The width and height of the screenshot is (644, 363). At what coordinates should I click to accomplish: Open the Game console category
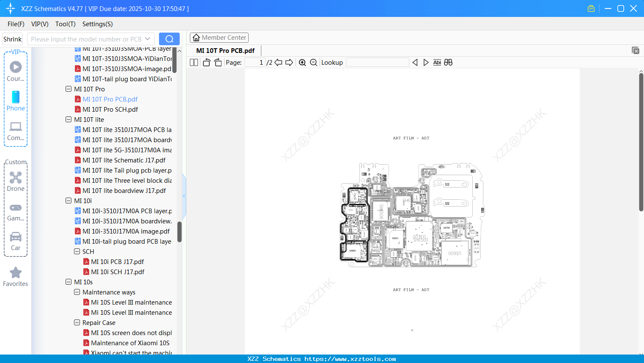[x=16, y=212]
